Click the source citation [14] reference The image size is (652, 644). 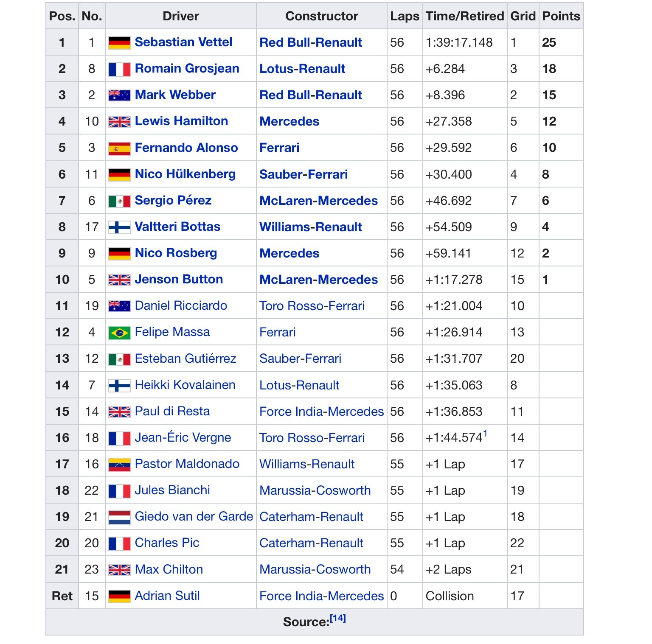tap(338, 618)
